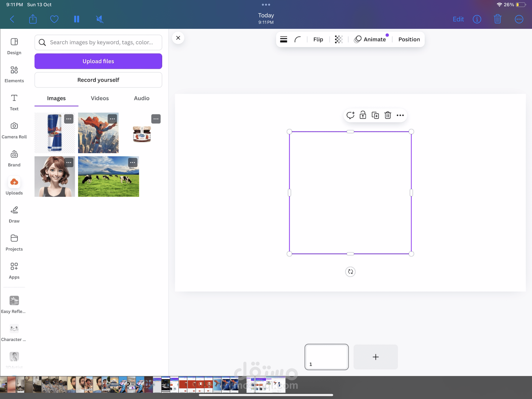
Task: Open the Draw tool
Action: click(14, 214)
